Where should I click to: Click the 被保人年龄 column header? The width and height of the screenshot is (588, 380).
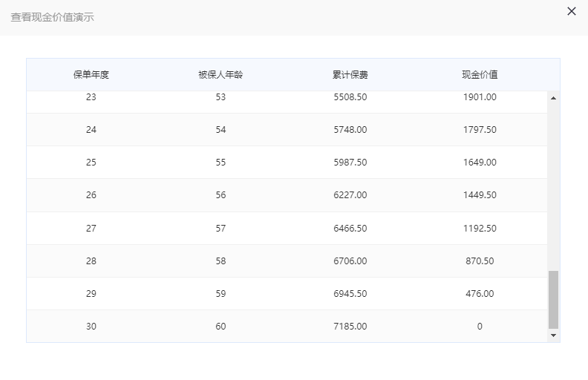pyautogui.click(x=220, y=74)
